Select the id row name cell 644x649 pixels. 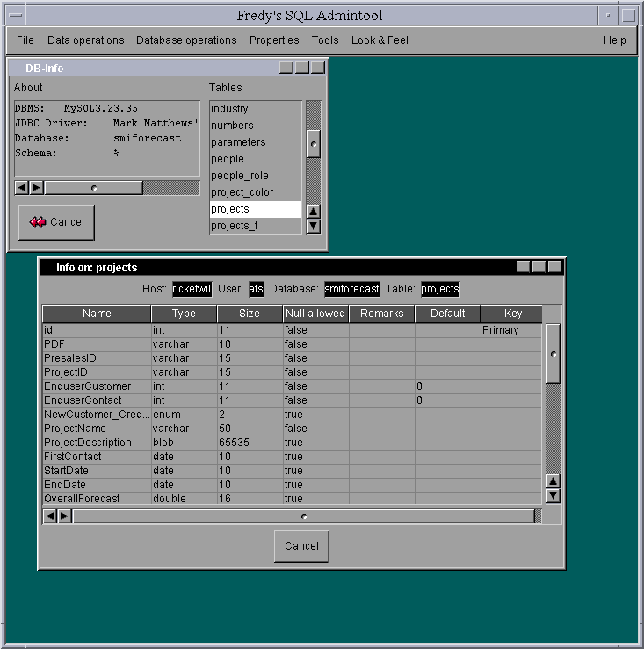tap(97, 330)
